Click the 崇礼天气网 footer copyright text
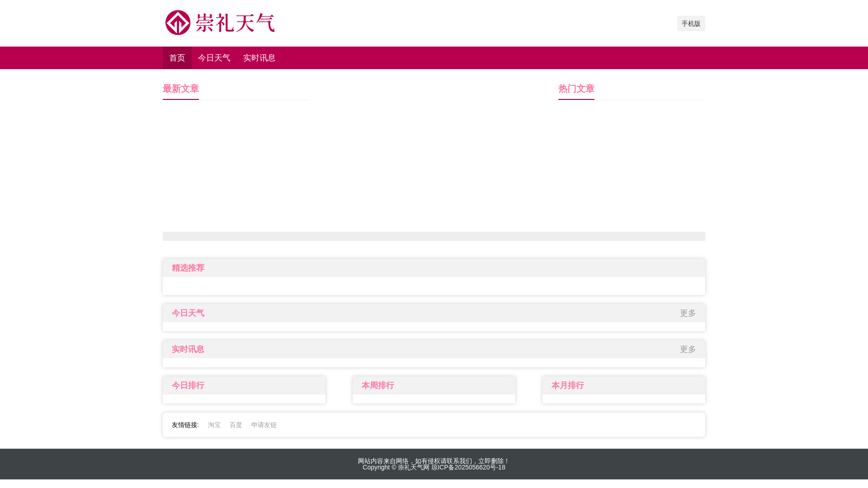The height and width of the screenshot is (488, 868). 414,467
